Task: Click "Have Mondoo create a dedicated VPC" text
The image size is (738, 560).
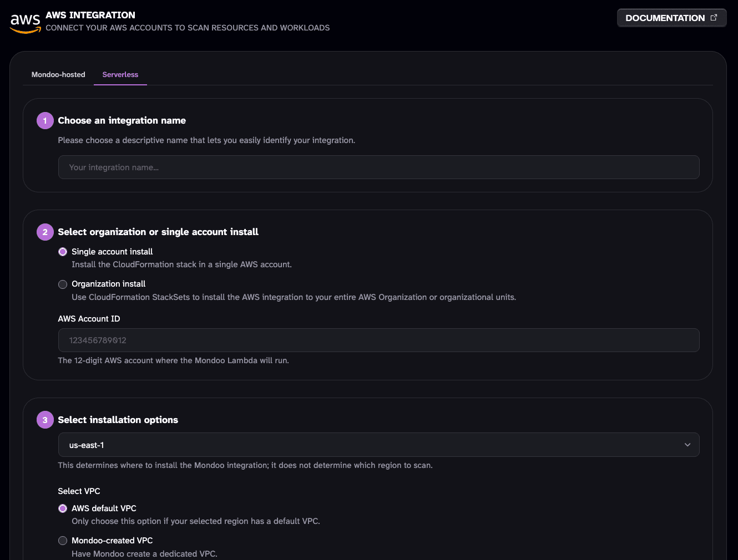Action: [x=144, y=554]
